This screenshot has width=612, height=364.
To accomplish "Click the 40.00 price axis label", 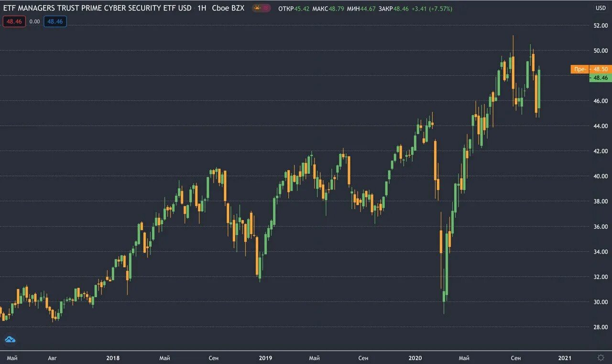I will pyautogui.click(x=600, y=176).
